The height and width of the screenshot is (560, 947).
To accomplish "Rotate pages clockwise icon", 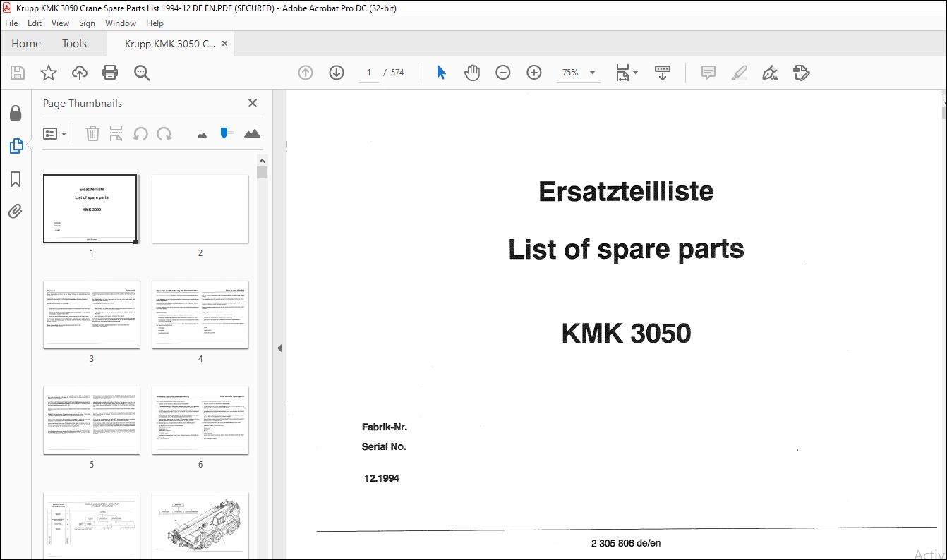I will point(164,133).
